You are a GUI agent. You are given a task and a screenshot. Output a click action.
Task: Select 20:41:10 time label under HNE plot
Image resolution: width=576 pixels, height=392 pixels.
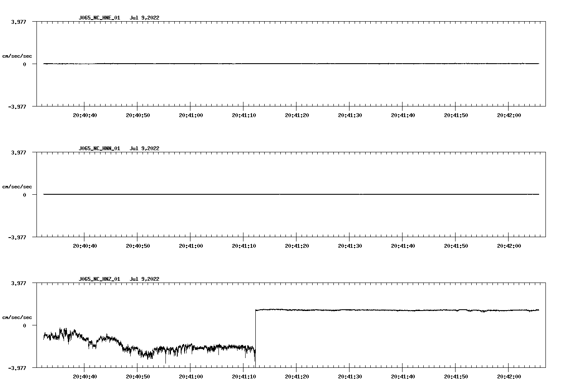[x=244, y=115]
